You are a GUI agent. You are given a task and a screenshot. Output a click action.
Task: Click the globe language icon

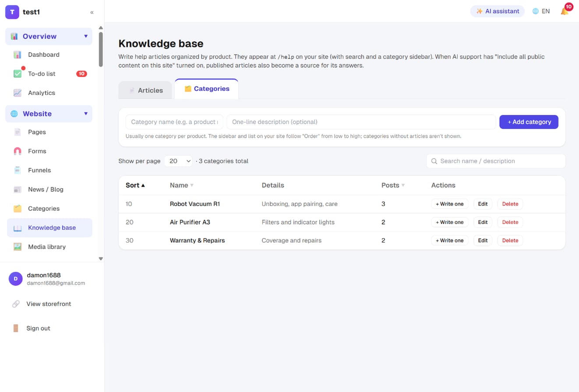coord(535,11)
